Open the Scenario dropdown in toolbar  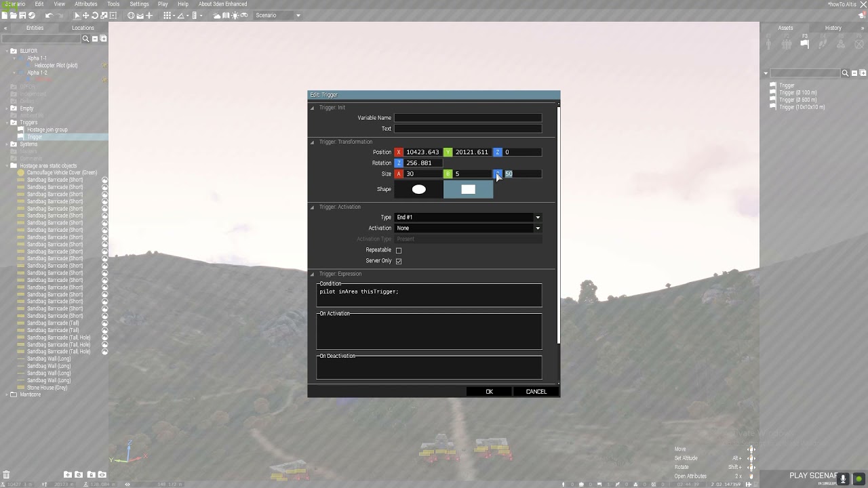[277, 15]
